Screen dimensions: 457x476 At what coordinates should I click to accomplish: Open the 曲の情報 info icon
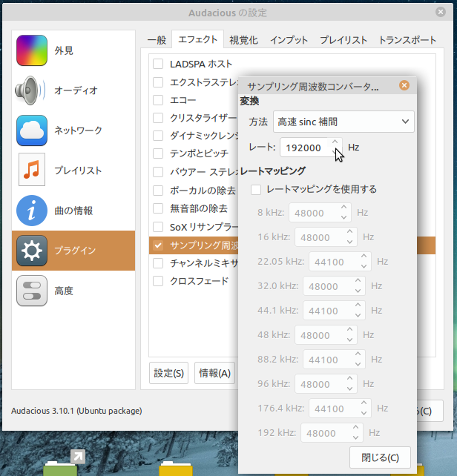[32, 211]
